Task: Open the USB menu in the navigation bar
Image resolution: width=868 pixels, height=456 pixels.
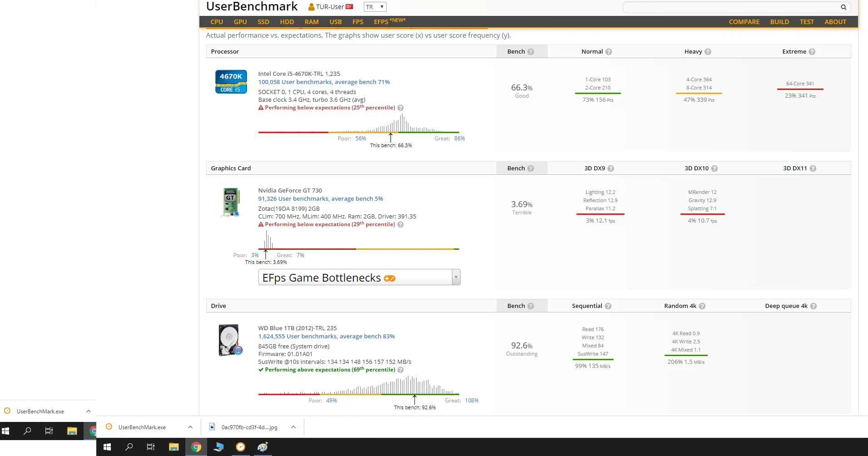Action: 336,22
